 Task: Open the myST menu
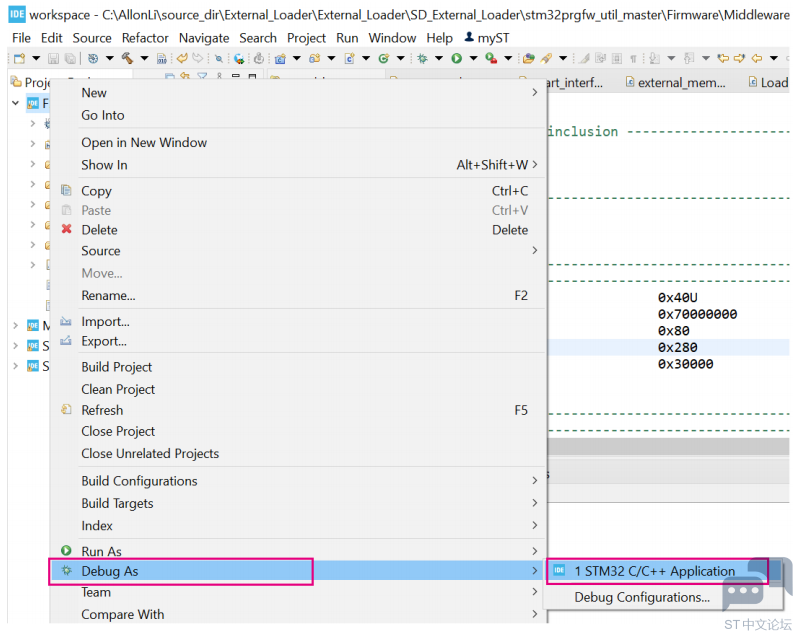pyautogui.click(x=487, y=38)
